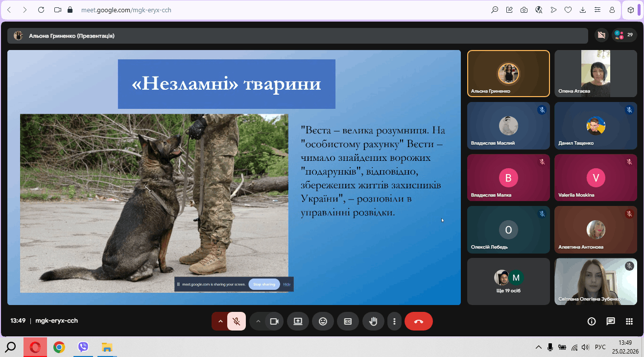Click the red leave call button

pyautogui.click(x=418, y=321)
